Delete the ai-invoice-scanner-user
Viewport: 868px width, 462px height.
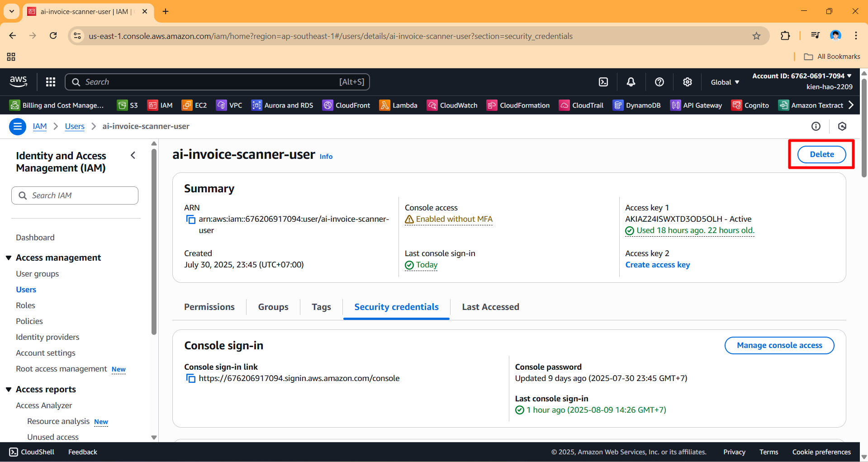pos(821,154)
